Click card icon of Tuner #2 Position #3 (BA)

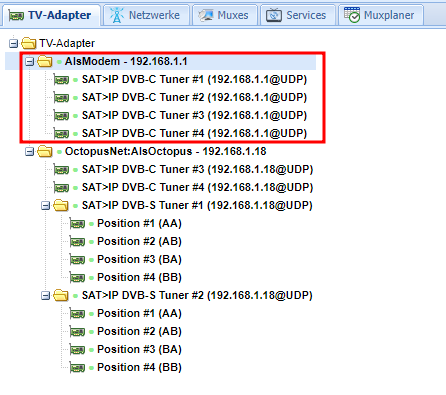click(78, 350)
